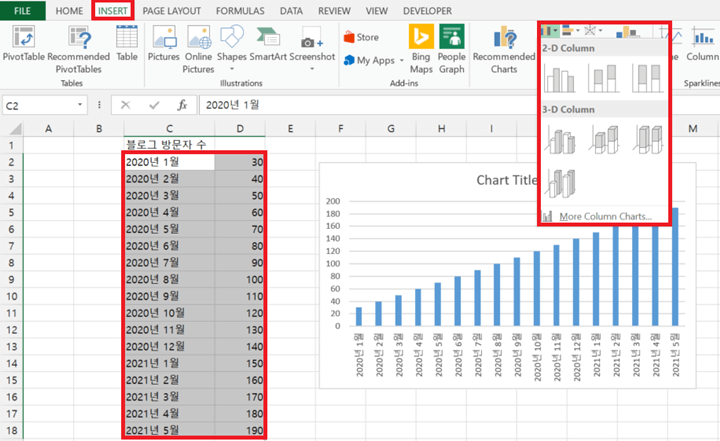Select the cell with value 100
720x441 pixels.
[240, 279]
